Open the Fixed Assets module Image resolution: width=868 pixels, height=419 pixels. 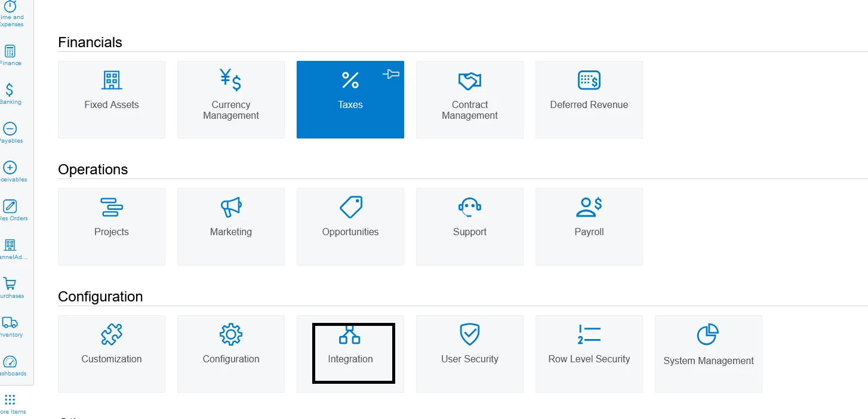coord(111,99)
